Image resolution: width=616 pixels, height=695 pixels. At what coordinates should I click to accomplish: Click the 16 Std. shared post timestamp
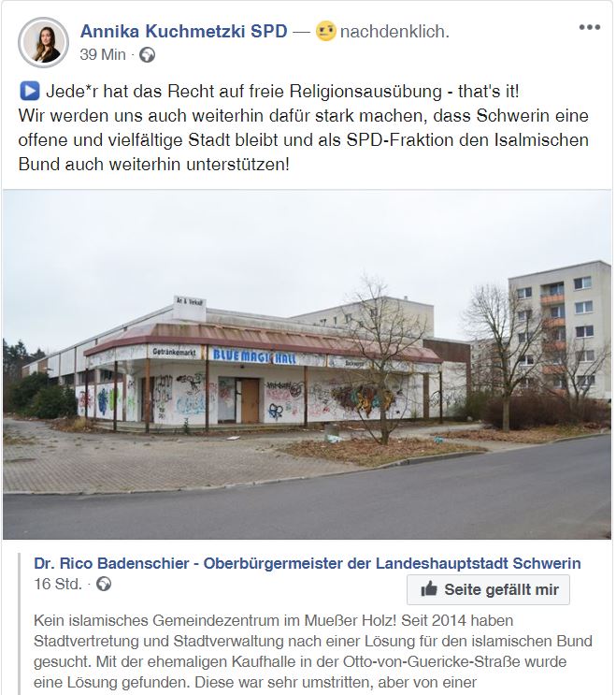(x=58, y=584)
